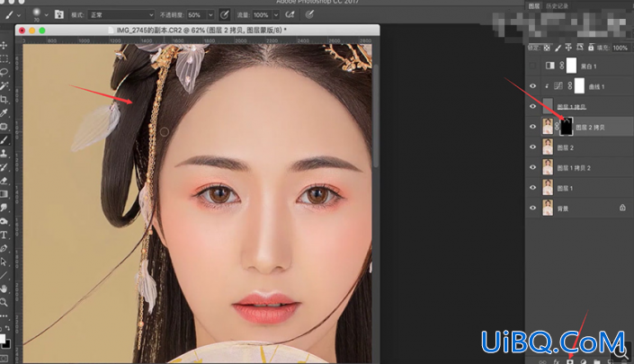Image resolution: width=634 pixels, height=364 pixels.
Task: Click the layer style fx icon
Action: (x=557, y=361)
